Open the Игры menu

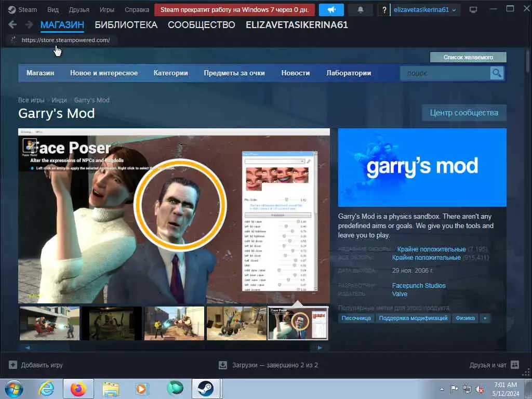(107, 10)
